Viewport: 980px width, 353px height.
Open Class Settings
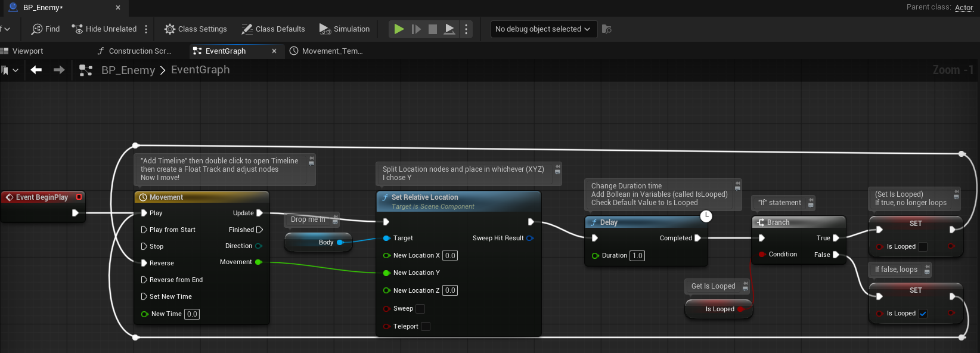coord(196,29)
